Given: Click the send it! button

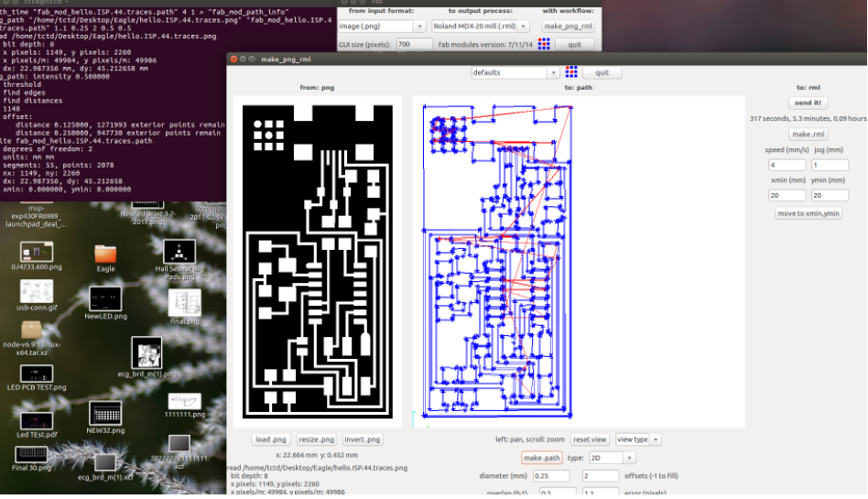Looking at the screenshot, I should (808, 103).
